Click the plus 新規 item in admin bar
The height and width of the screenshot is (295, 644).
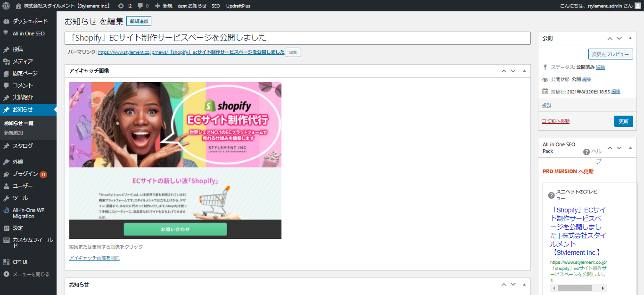coord(163,6)
